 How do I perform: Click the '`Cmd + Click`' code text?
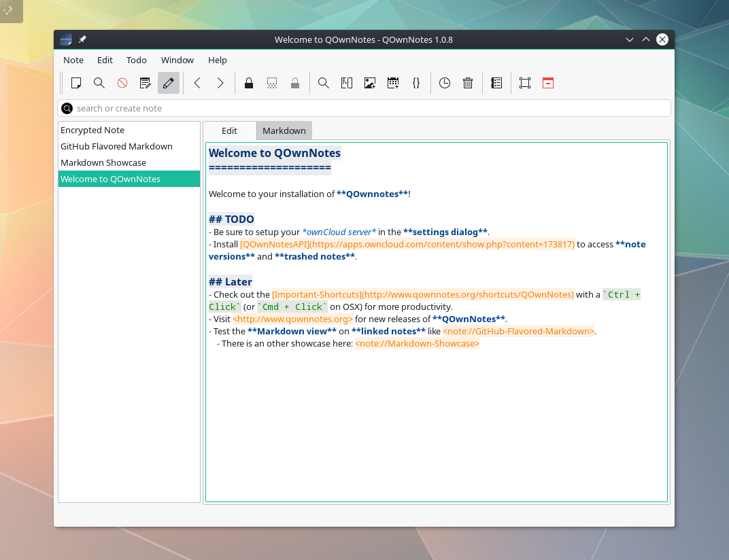[292, 307]
